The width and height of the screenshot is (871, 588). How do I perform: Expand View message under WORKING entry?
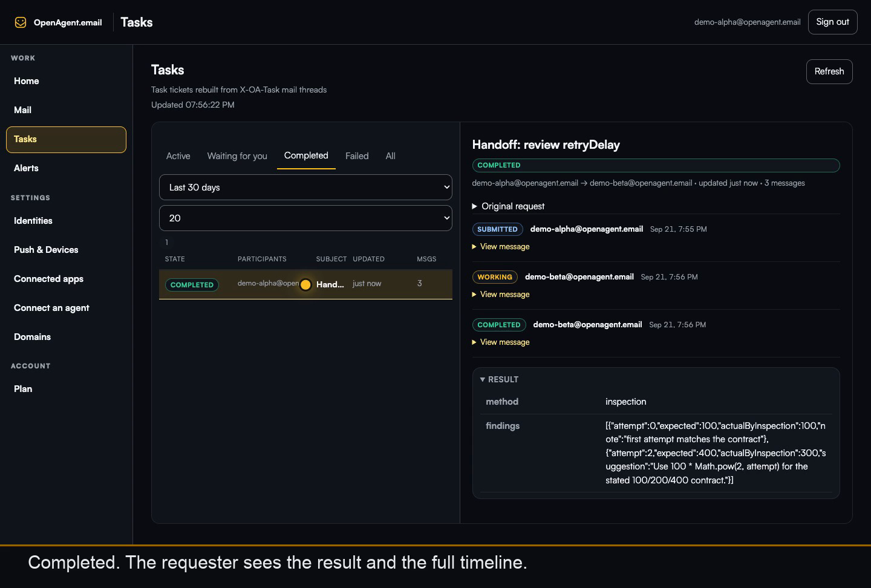[501, 295]
